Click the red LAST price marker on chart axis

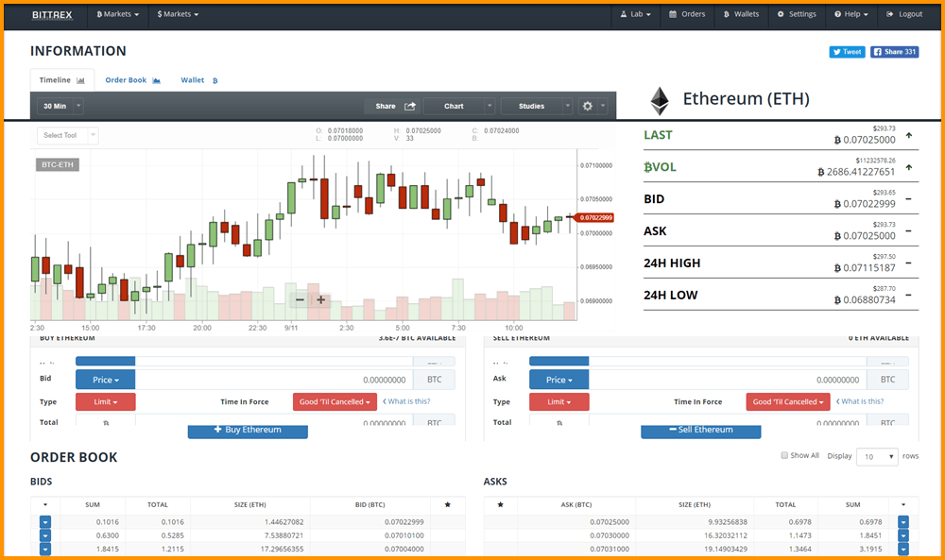(x=595, y=216)
